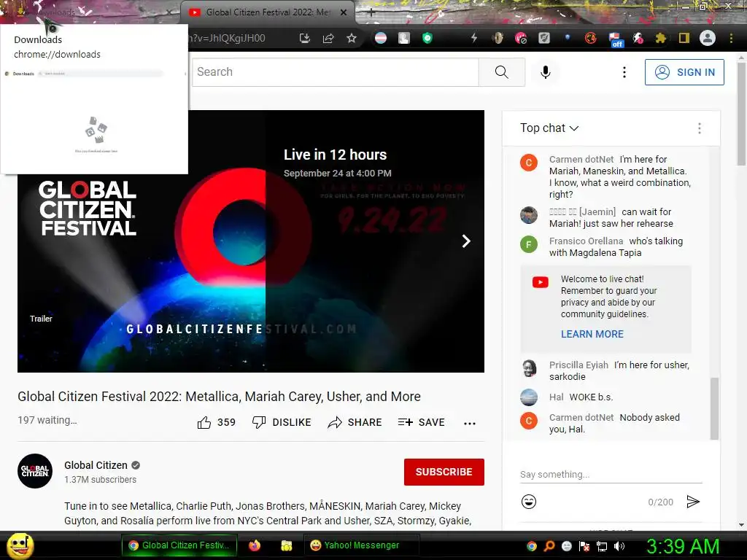Click the Global Citizen channel name
The image size is (747, 560).
click(96, 465)
